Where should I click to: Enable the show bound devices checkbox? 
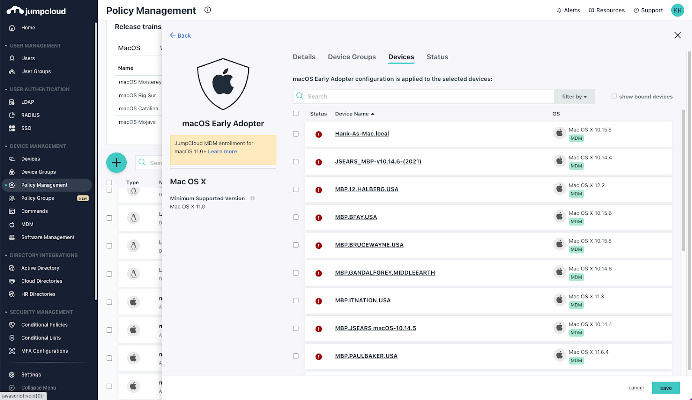pyautogui.click(x=614, y=96)
